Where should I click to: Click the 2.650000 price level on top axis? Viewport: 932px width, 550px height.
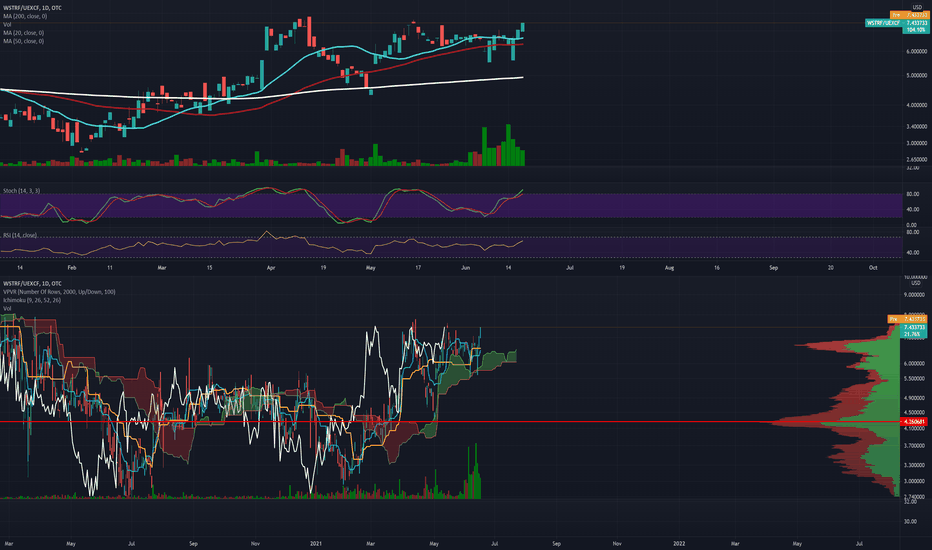(x=916, y=159)
